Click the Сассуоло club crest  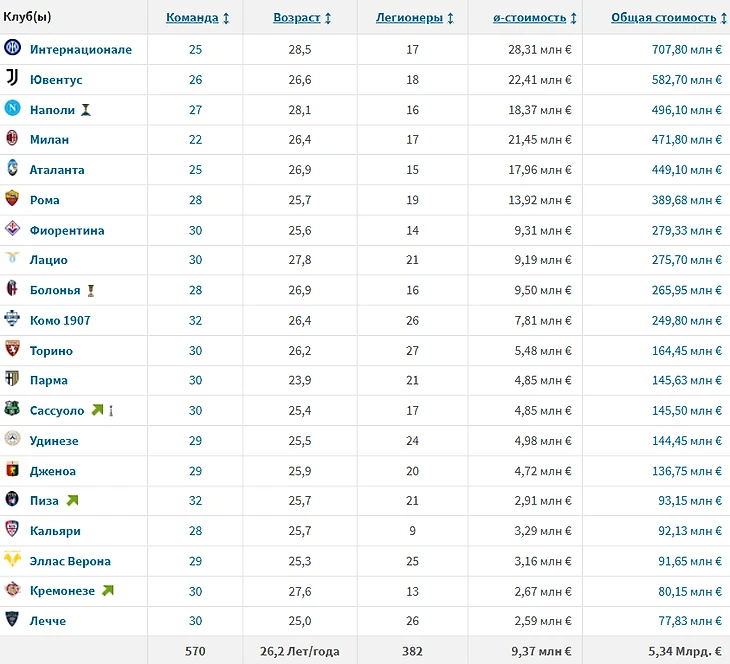click(12, 408)
